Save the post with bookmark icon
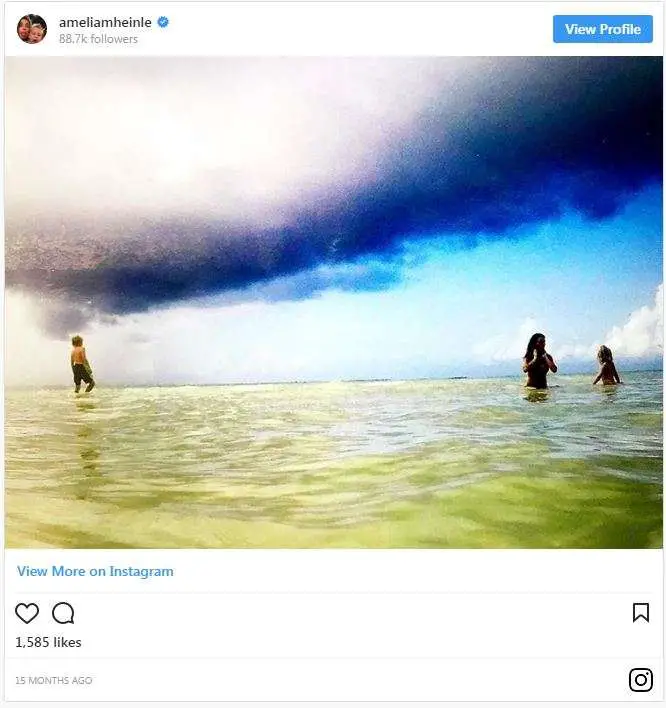 (x=641, y=613)
